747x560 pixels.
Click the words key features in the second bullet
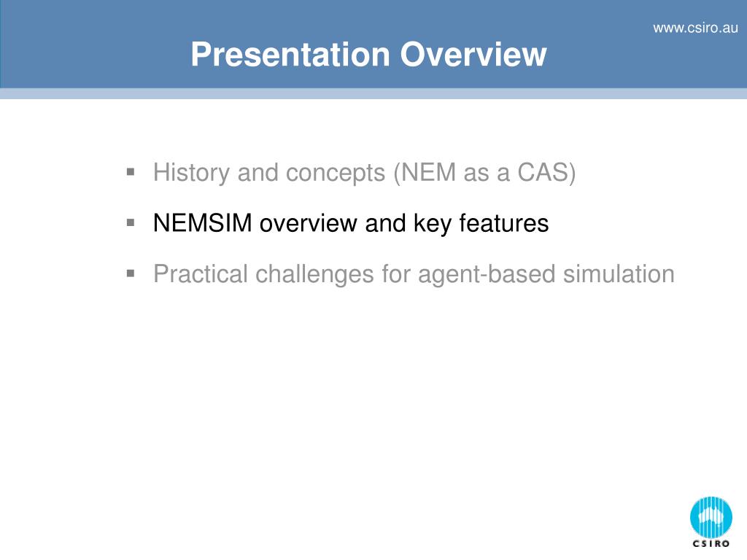point(481,223)
